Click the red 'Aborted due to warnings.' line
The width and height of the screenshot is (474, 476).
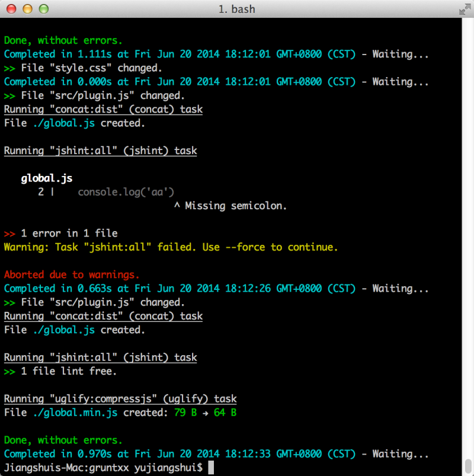(x=72, y=275)
